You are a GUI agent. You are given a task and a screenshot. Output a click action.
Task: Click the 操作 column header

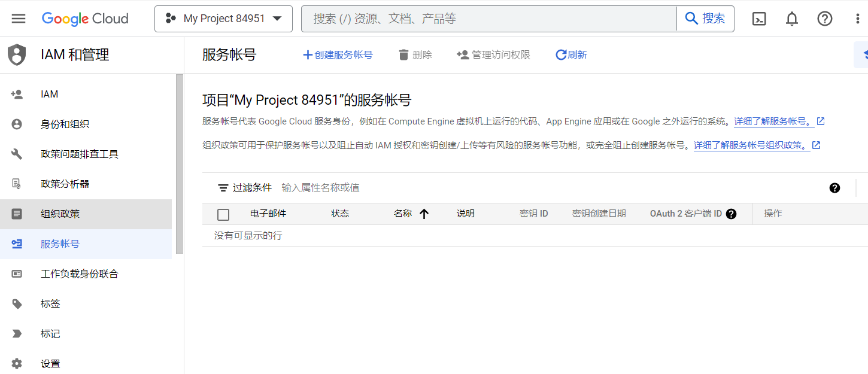coord(773,214)
